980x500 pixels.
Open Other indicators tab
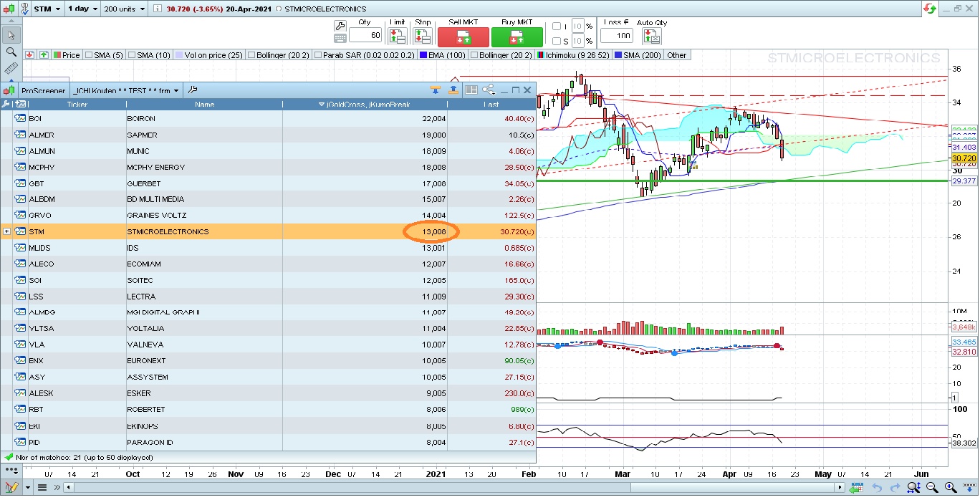click(677, 55)
